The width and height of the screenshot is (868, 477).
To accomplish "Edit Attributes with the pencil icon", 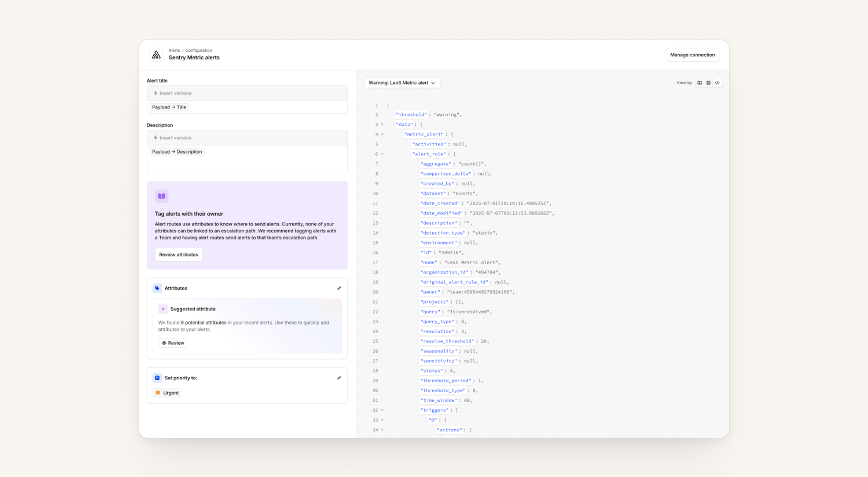I will (339, 288).
